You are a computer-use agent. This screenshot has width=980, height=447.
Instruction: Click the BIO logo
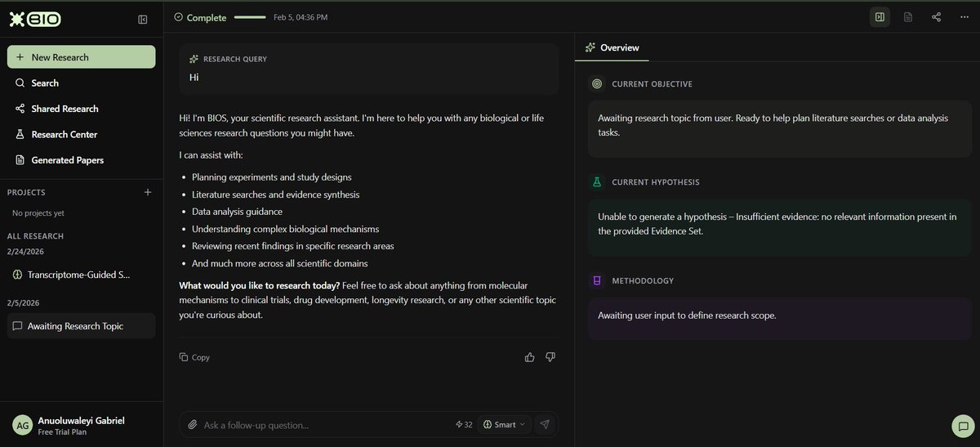[35, 20]
